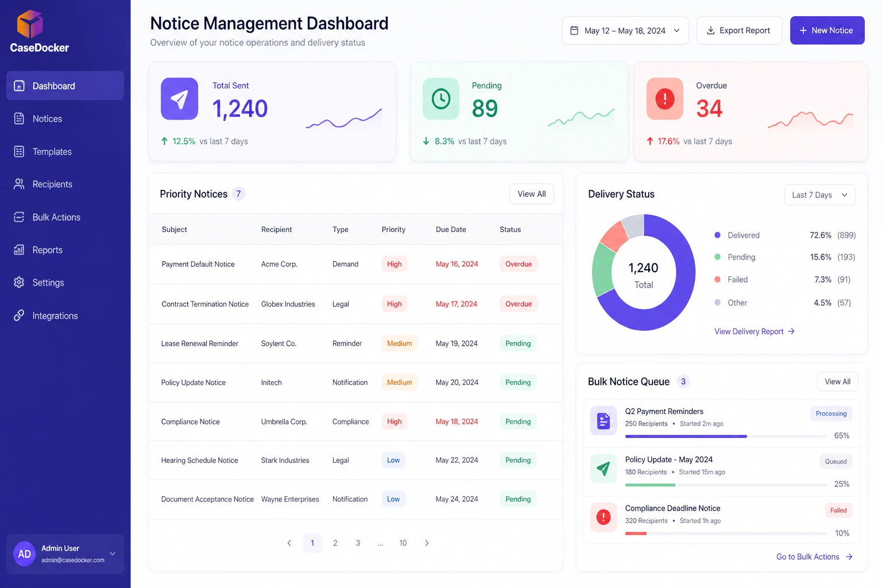The width and height of the screenshot is (882, 588).
Task: Go to next page arrow
Action: tap(427, 543)
